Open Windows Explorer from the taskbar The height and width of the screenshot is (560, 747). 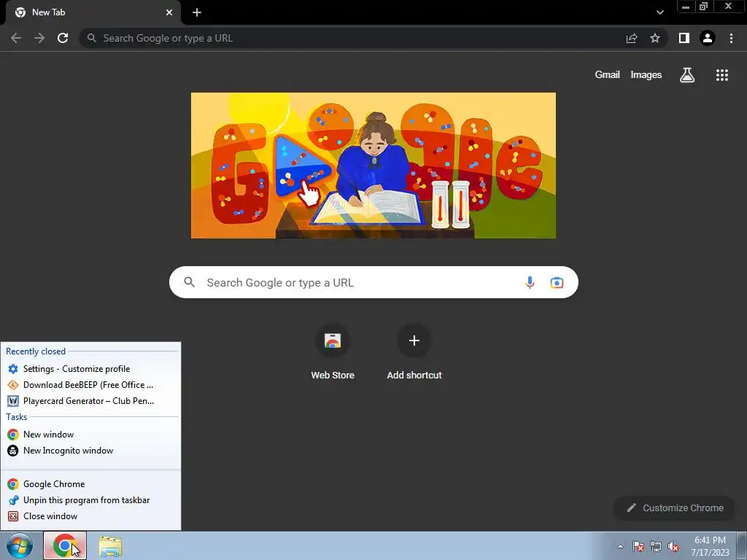tap(110, 546)
